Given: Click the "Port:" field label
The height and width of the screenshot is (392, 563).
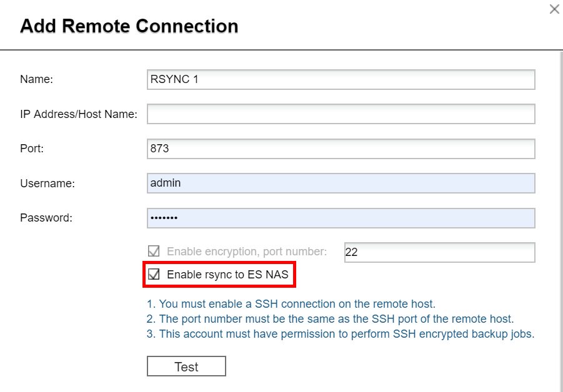Looking at the screenshot, I should [x=32, y=149].
